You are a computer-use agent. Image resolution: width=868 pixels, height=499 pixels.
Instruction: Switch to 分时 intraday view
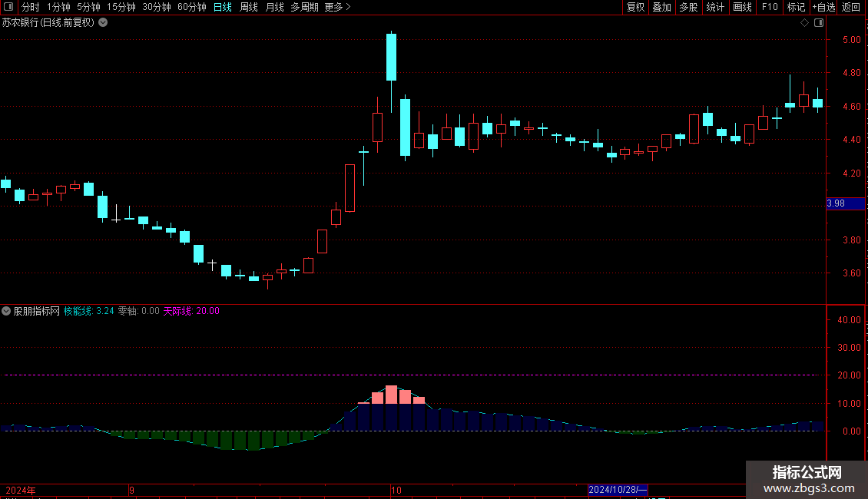(x=31, y=7)
